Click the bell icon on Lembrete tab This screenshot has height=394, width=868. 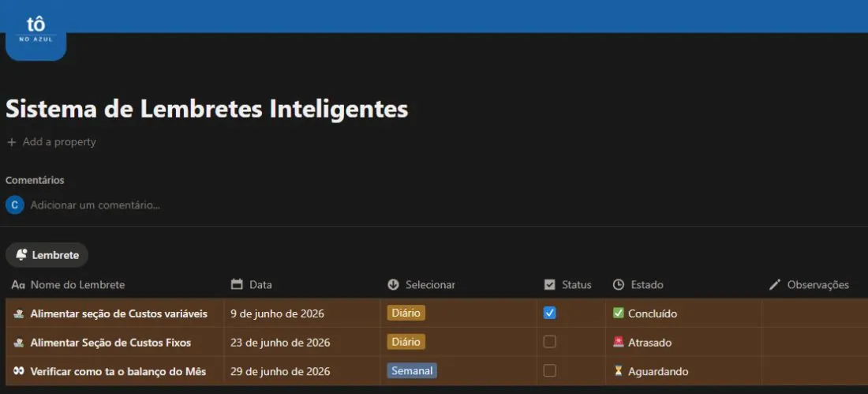(x=21, y=255)
